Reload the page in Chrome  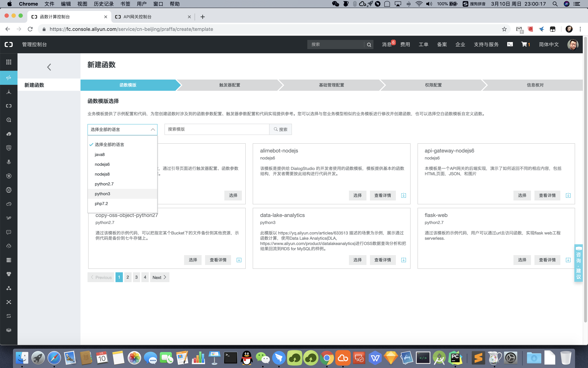(30, 29)
